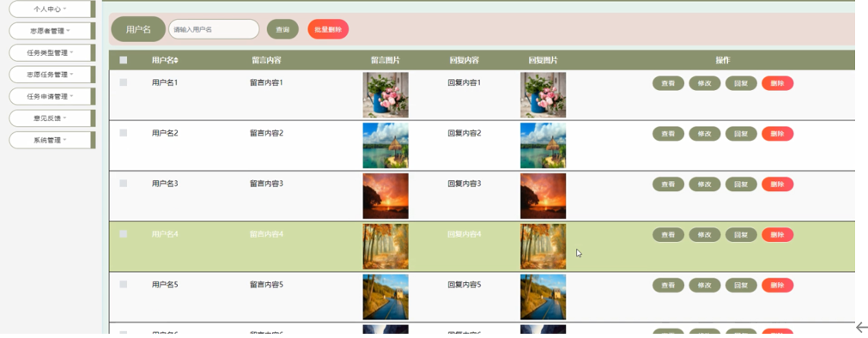Screen dimensions: 868x338
Task: Expand the 个人中心 sidebar menu
Action: [x=50, y=9]
